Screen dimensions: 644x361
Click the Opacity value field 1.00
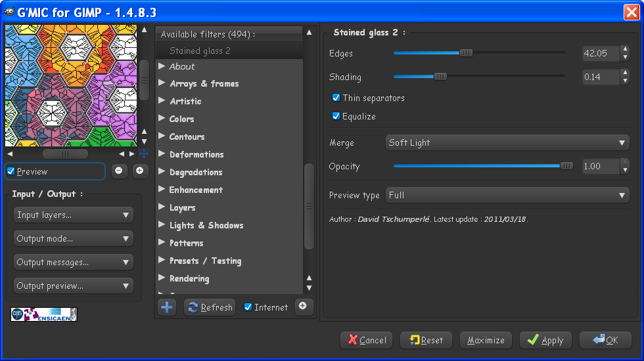pyautogui.click(x=601, y=166)
